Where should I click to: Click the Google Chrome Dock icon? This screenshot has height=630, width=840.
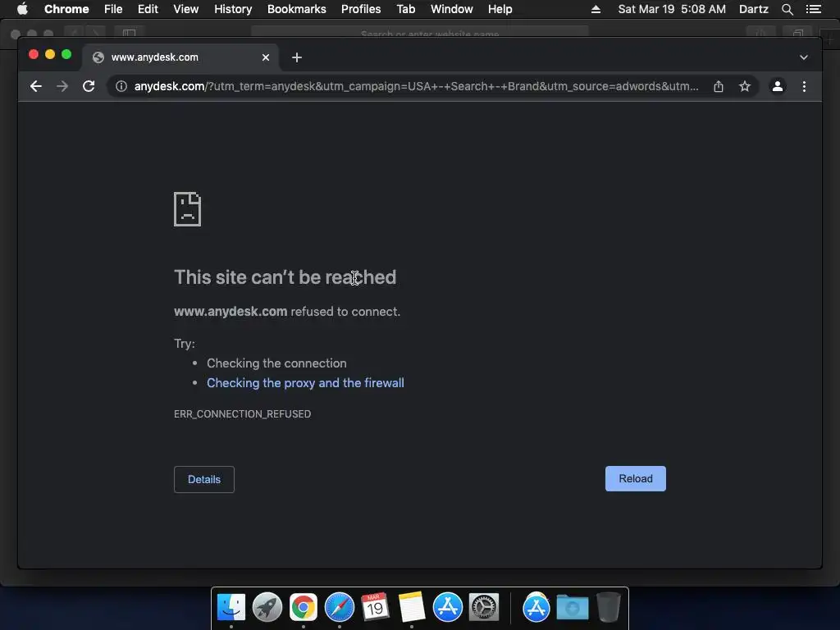pyautogui.click(x=304, y=607)
